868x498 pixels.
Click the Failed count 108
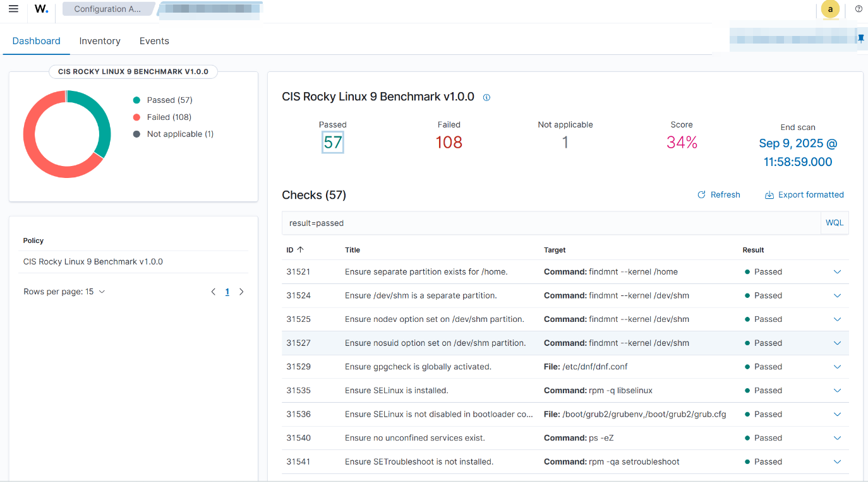(449, 143)
